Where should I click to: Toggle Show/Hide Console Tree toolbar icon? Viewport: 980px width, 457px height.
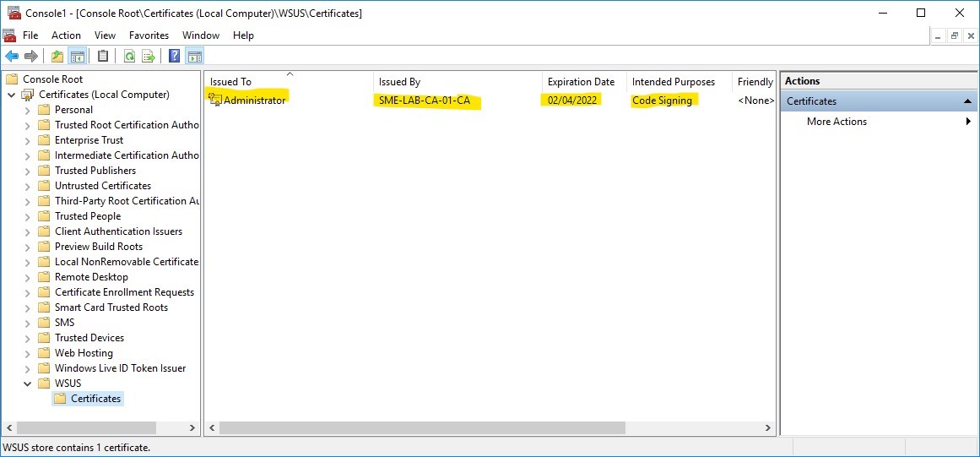[77, 57]
